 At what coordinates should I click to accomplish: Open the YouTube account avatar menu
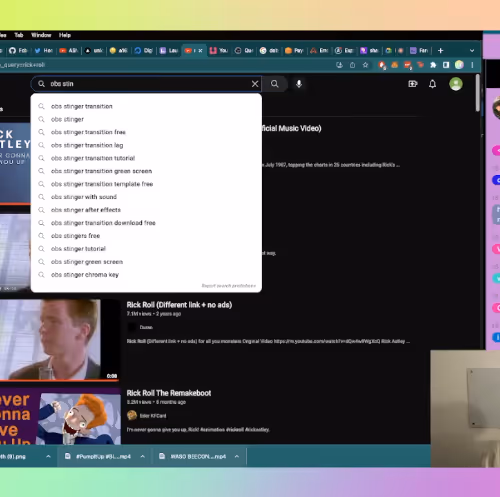click(x=456, y=84)
